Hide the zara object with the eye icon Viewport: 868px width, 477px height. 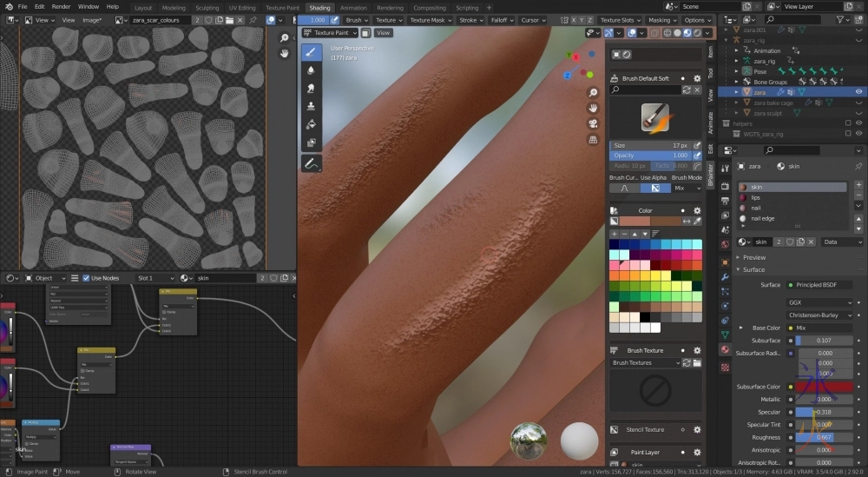point(858,91)
